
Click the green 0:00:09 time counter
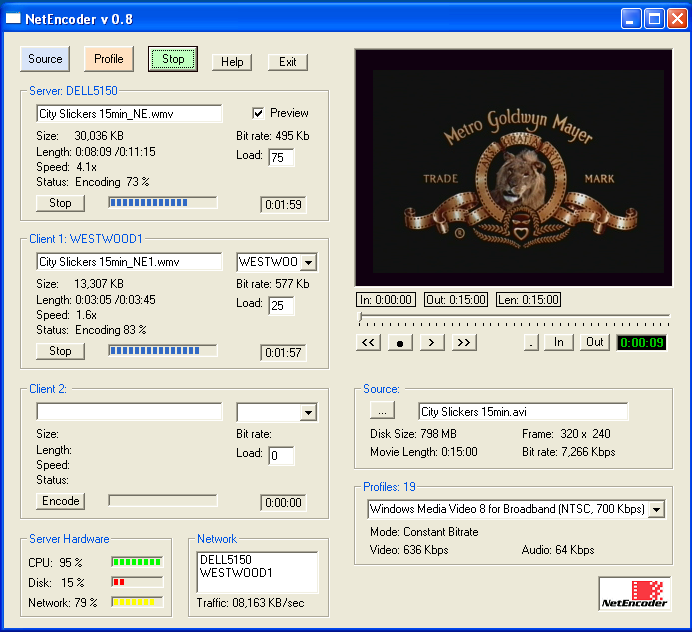[642, 343]
